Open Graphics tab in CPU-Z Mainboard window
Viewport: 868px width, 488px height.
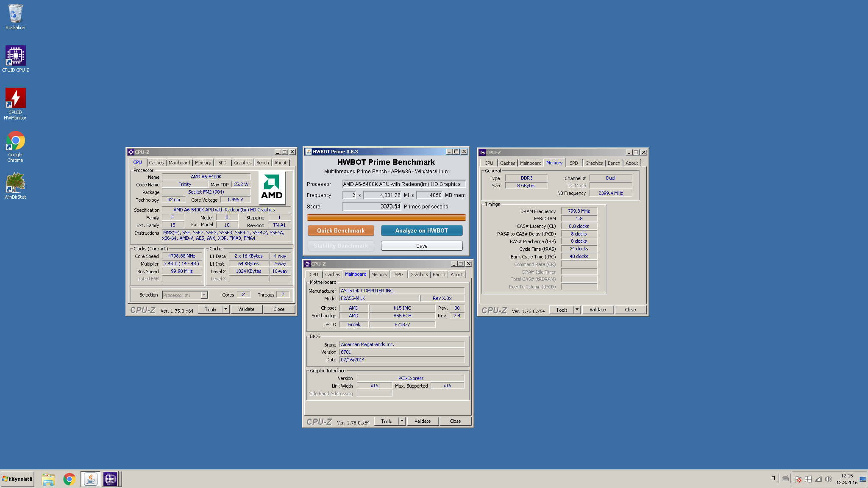(419, 274)
